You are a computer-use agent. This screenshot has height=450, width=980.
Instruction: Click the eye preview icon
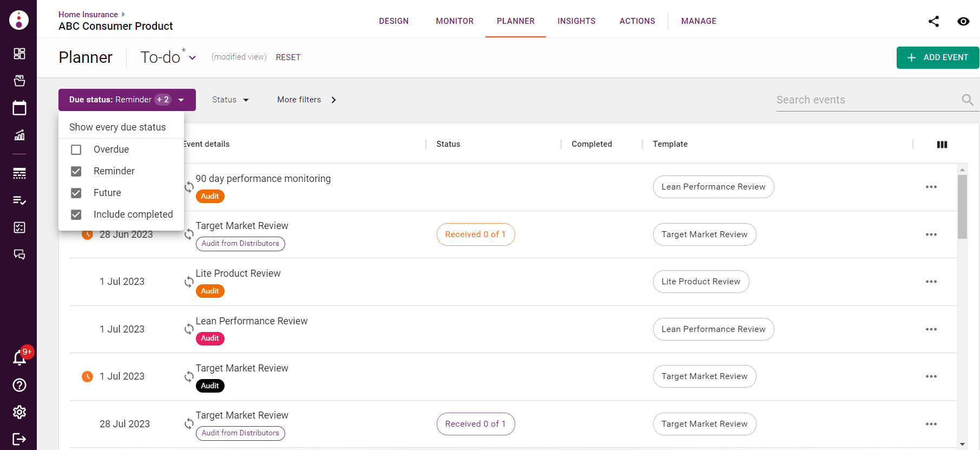click(x=963, y=21)
